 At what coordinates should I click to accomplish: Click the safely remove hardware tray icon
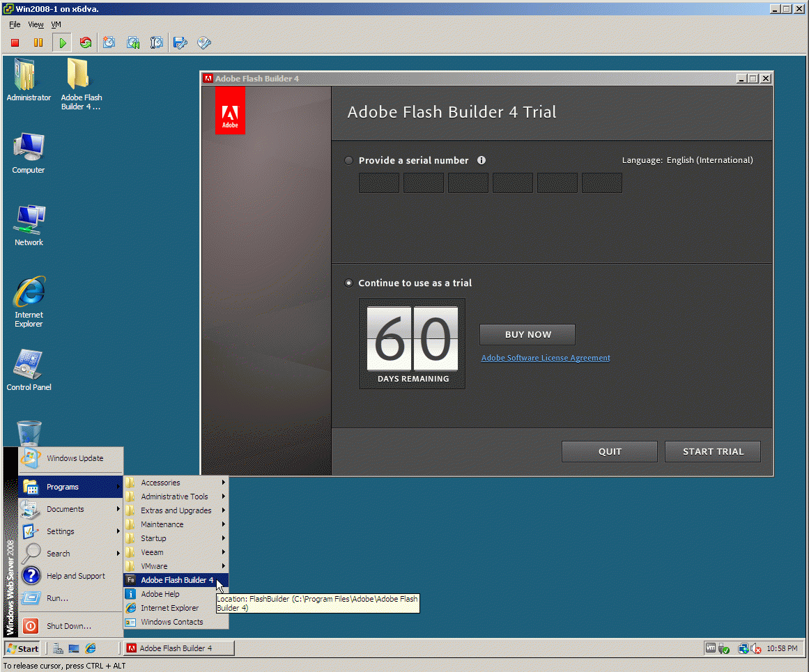tap(724, 649)
